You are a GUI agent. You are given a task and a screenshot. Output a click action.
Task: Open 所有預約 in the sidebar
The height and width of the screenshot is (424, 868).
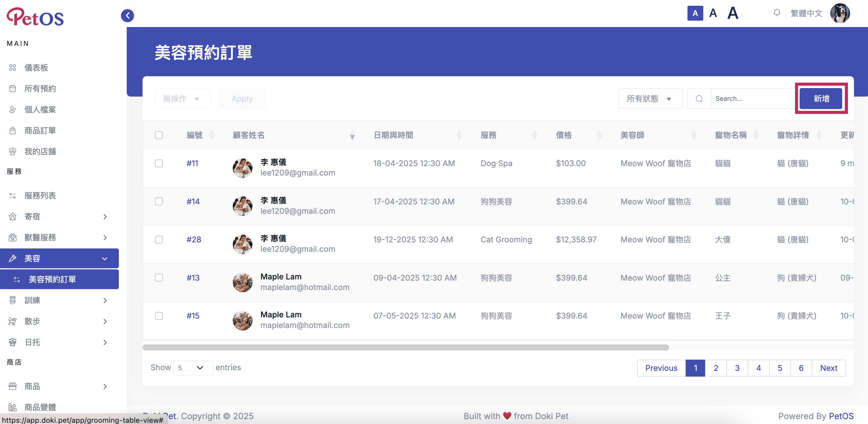point(40,89)
